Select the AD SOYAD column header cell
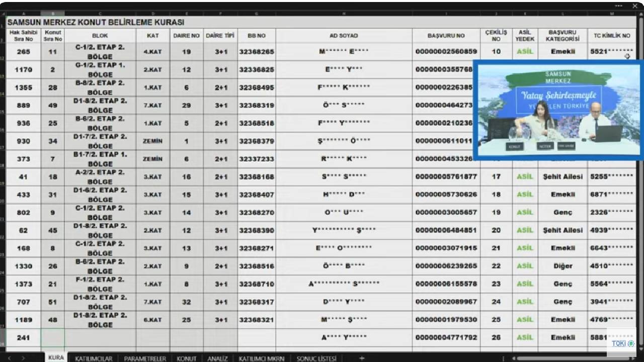The width and height of the screenshot is (644, 362). [344, 36]
